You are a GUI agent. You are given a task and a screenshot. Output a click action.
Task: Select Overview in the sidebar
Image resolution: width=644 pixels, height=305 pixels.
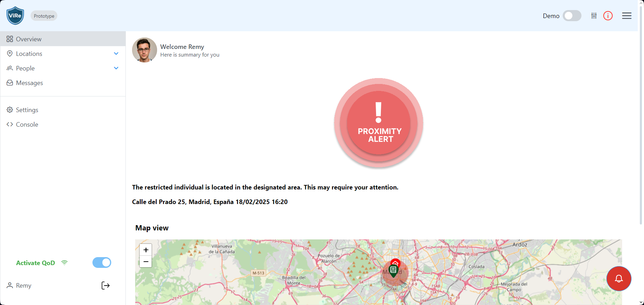pyautogui.click(x=28, y=39)
